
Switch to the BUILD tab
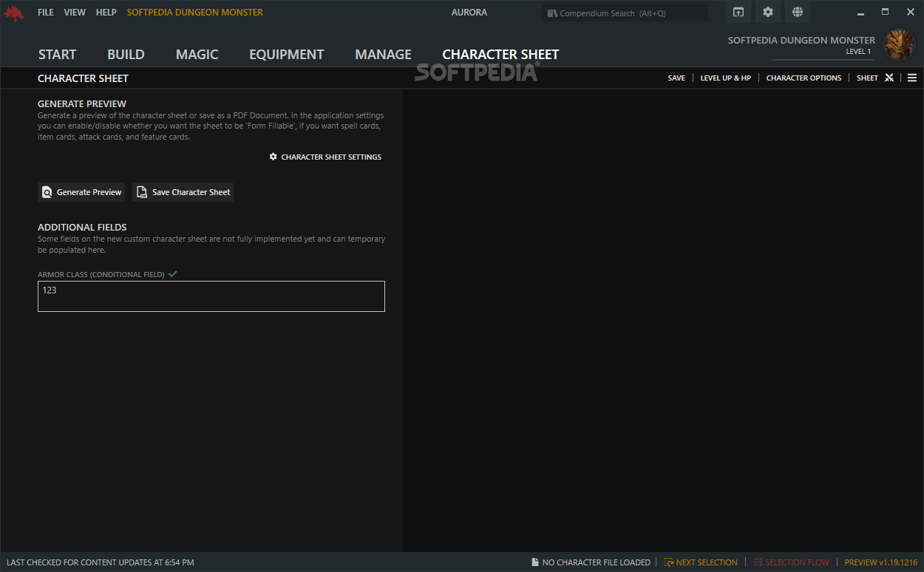126,55
